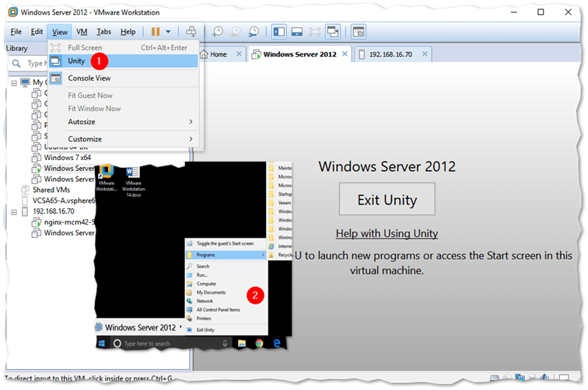Select Fit Window Now menu entry
Image resolution: width=588 pixels, height=390 pixels.
123,109
